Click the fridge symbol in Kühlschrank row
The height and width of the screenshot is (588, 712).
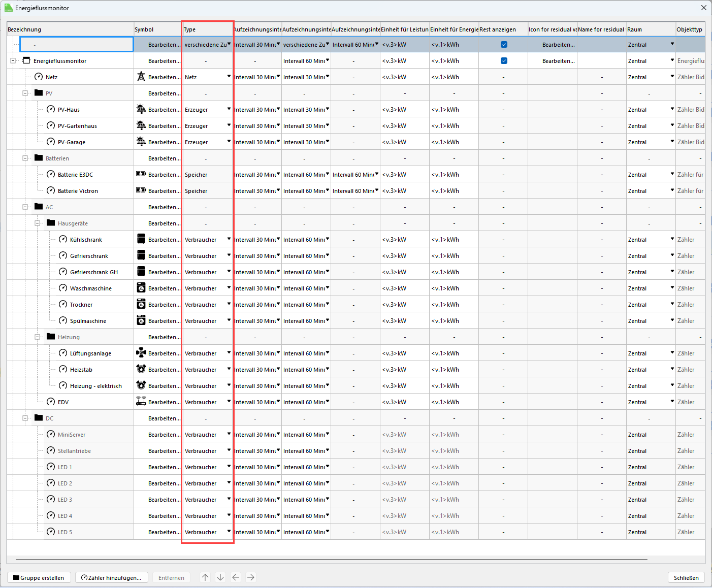click(141, 239)
